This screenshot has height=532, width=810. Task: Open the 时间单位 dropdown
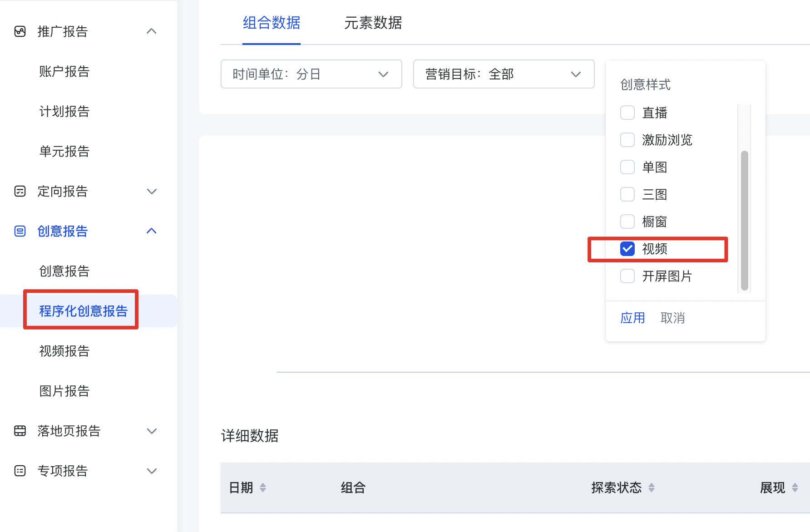[311, 74]
